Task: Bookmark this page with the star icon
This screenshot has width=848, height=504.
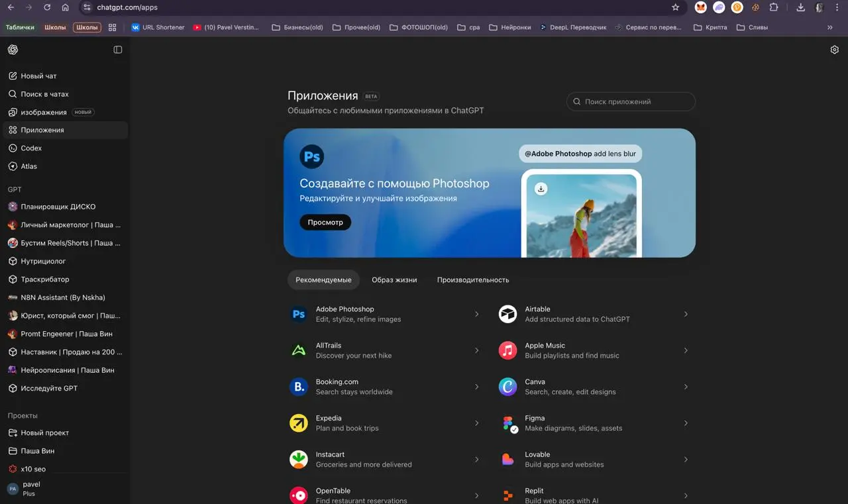Action: click(x=676, y=7)
